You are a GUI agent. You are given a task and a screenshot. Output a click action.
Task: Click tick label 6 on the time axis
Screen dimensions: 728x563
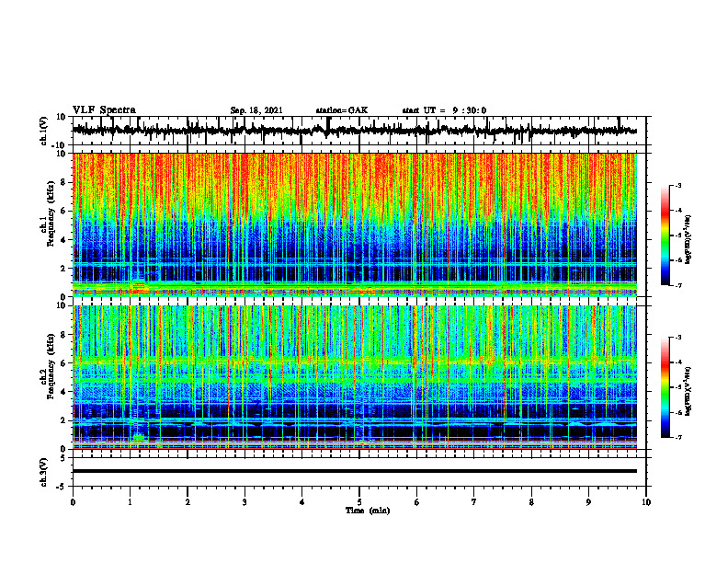[x=417, y=502]
